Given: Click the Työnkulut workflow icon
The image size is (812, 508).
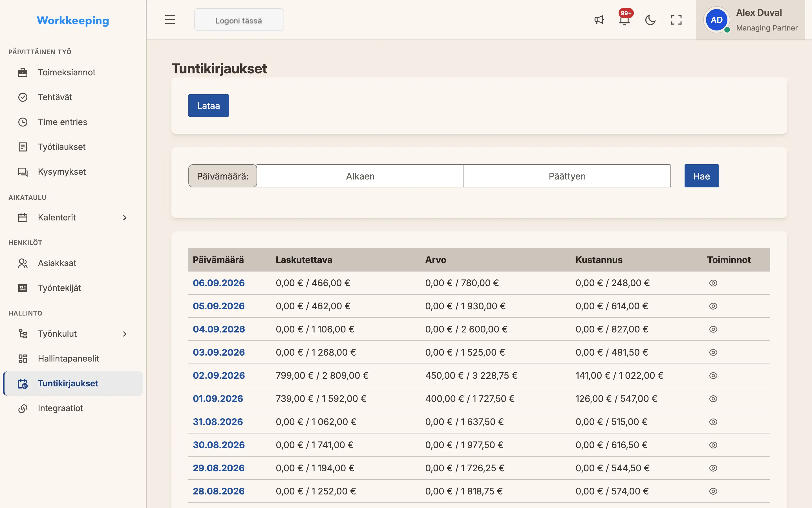Looking at the screenshot, I should click(23, 334).
